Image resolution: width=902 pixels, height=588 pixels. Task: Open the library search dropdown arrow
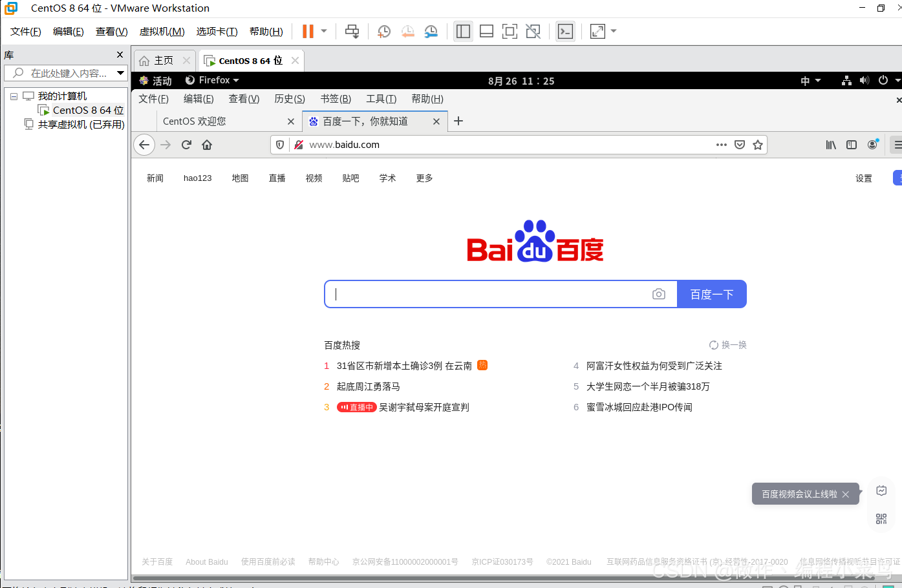pyautogui.click(x=120, y=73)
